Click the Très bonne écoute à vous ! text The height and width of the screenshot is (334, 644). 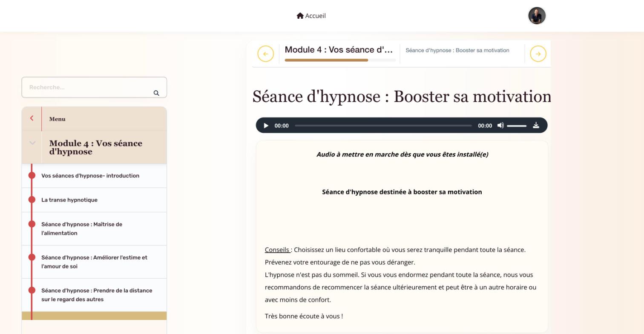click(x=304, y=316)
